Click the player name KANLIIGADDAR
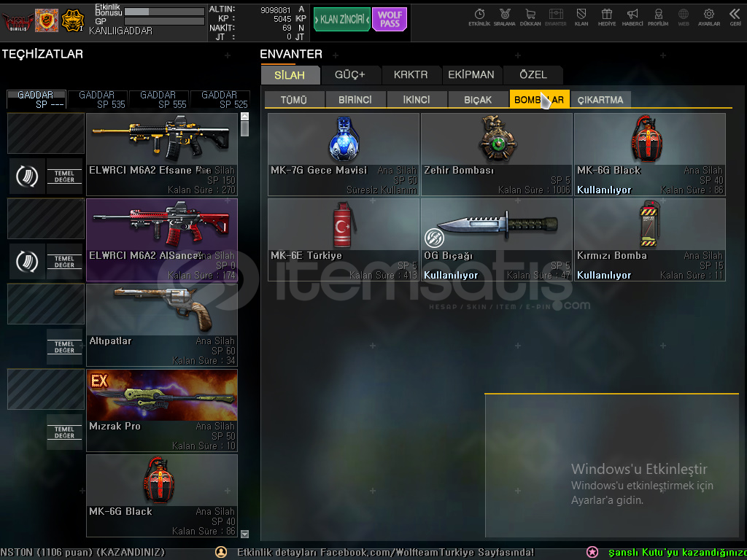747x560 pixels. pyautogui.click(x=120, y=31)
